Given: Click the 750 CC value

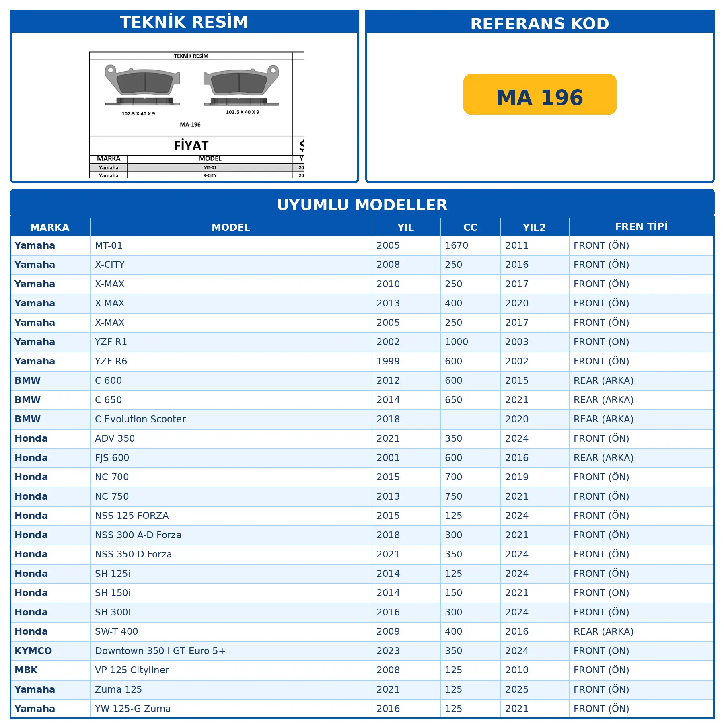Looking at the screenshot, I should coord(453,496).
